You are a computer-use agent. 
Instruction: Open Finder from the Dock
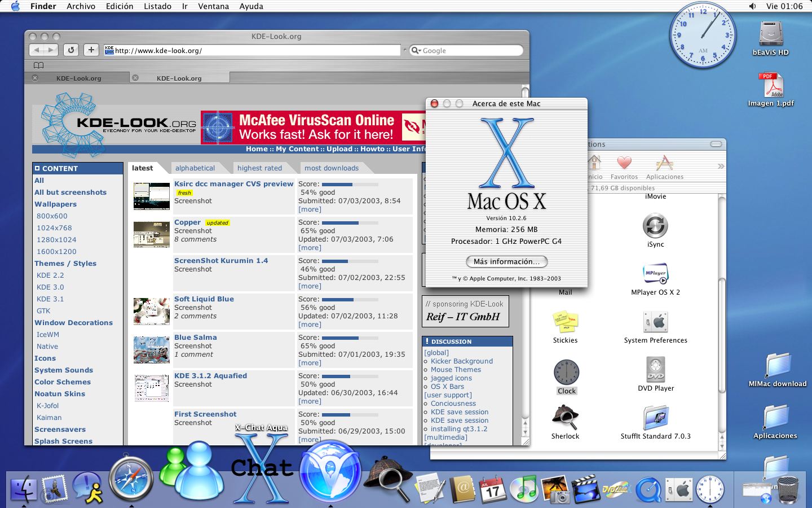(24, 489)
